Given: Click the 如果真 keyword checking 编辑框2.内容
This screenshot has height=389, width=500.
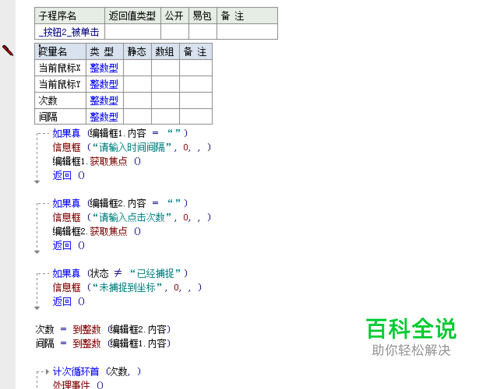Looking at the screenshot, I should pos(66,203).
